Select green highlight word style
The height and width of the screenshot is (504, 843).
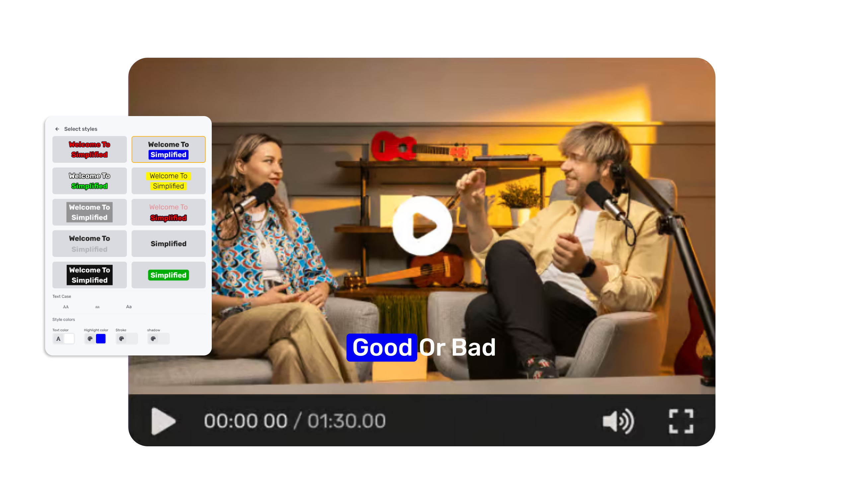(168, 275)
